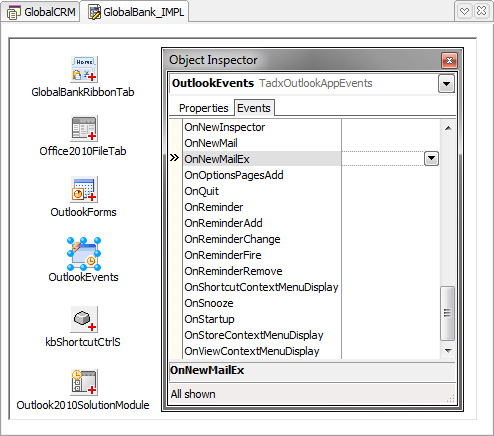Click the GlobalBank_IMPL tab icon
The width and height of the screenshot is (494, 436).
[95, 12]
